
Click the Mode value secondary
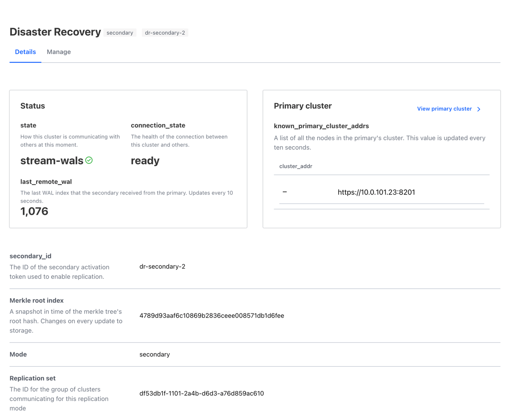[155, 354]
